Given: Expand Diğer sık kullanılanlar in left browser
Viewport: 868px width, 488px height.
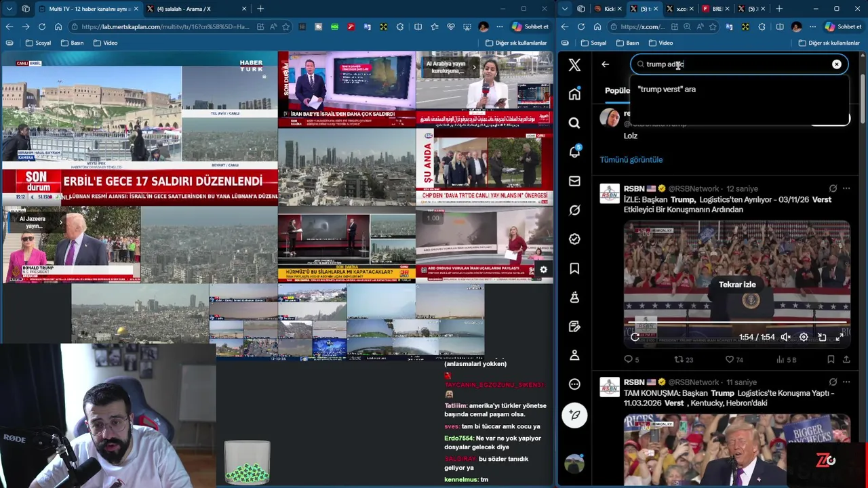Looking at the screenshot, I should coord(516,43).
